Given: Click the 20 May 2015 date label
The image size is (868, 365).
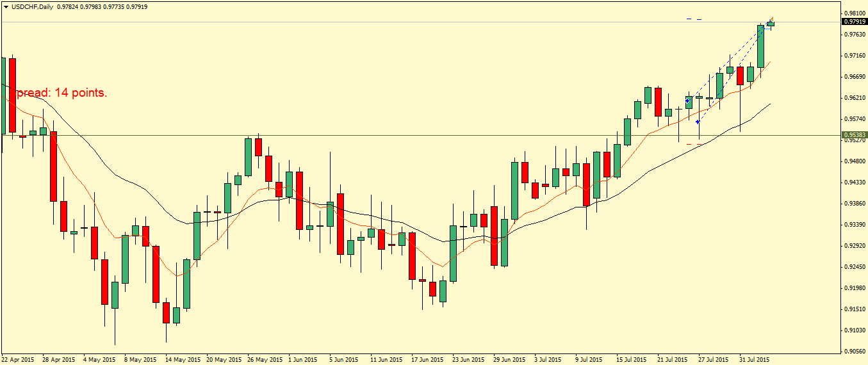Looking at the screenshot, I should click(x=223, y=360).
